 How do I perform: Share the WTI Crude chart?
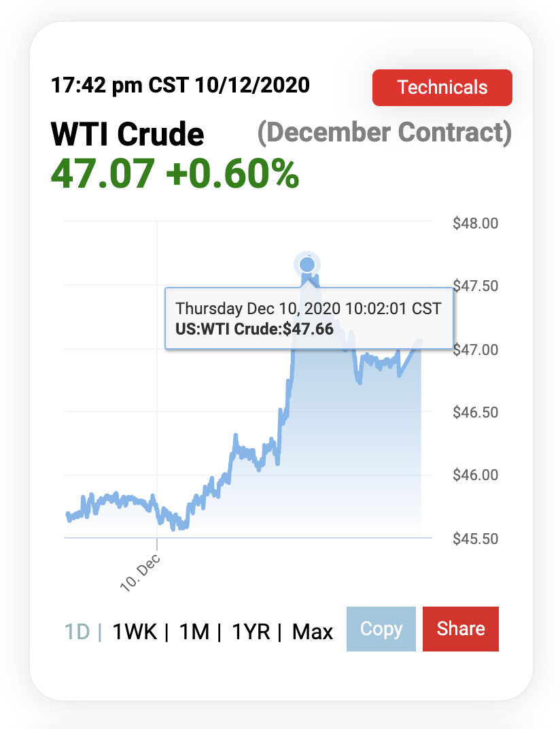[x=460, y=629]
